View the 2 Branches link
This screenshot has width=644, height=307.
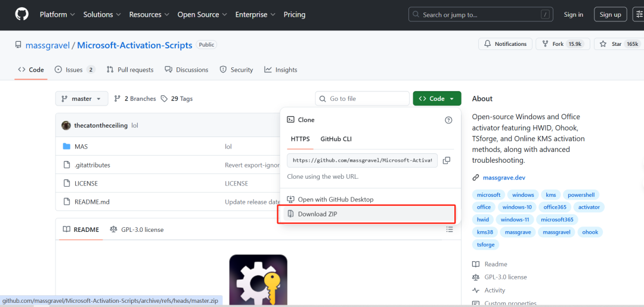coord(135,98)
